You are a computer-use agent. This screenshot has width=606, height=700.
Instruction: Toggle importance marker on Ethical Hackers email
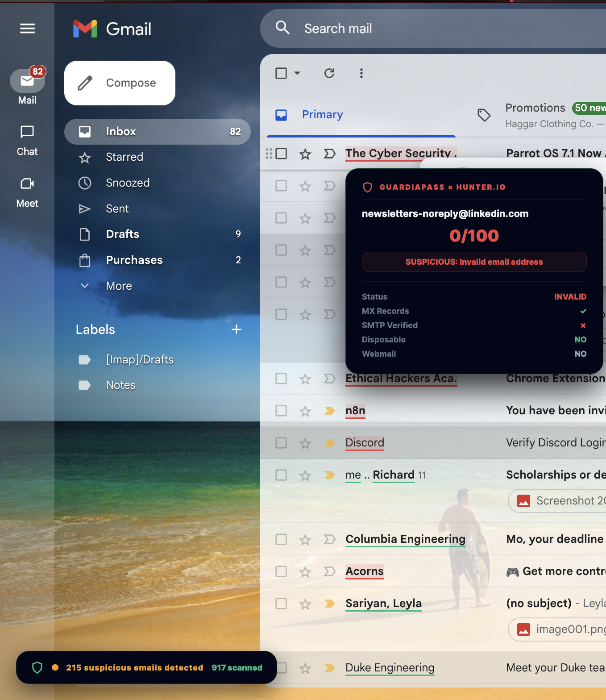tap(329, 379)
